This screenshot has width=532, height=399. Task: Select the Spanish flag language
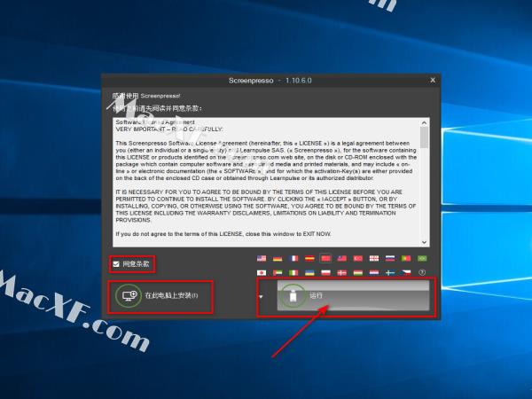pos(309,259)
